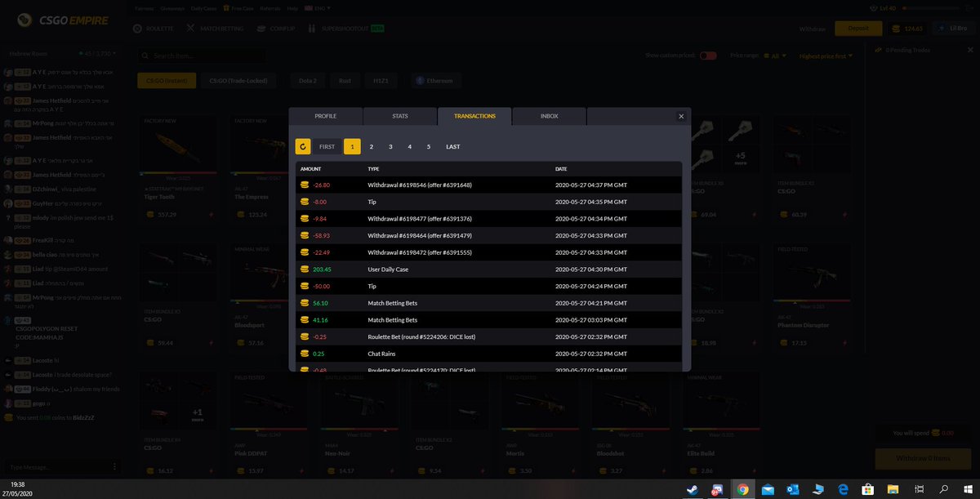Close the profile modal with the X

(682, 117)
